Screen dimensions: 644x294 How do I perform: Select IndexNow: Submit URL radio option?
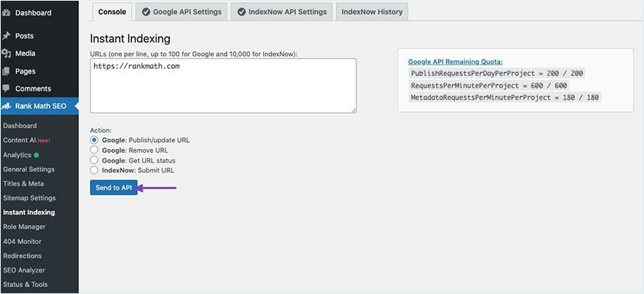94,170
